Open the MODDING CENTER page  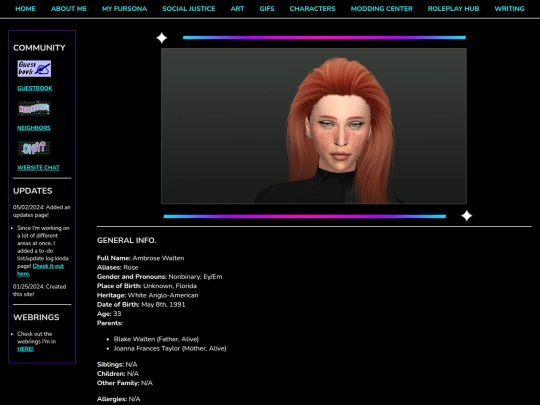pyautogui.click(x=382, y=9)
